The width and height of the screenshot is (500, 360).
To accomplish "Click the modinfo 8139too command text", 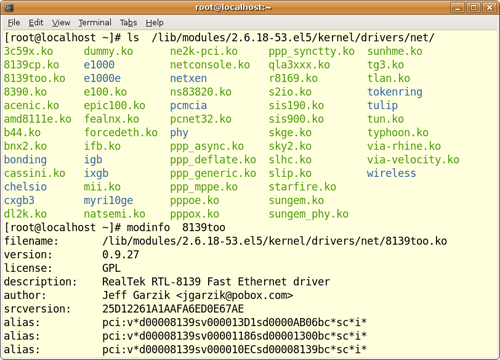I will tap(176, 228).
